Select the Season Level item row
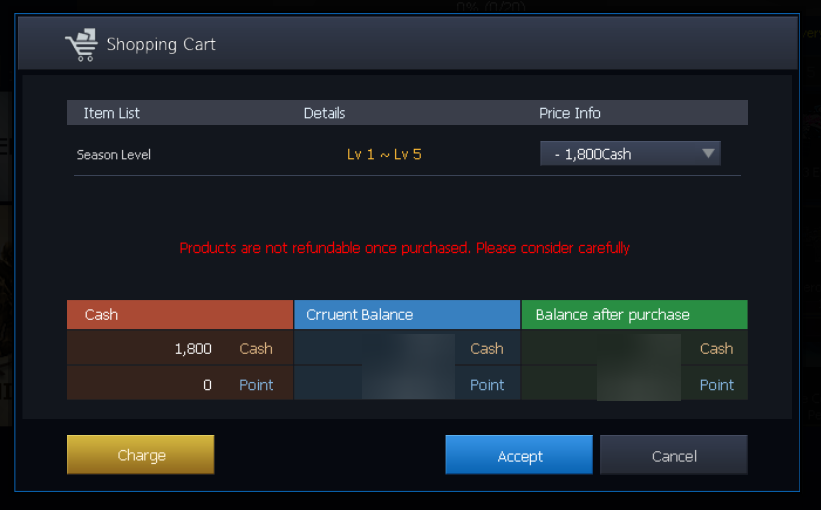This screenshot has width=821, height=510. click(x=114, y=155)
